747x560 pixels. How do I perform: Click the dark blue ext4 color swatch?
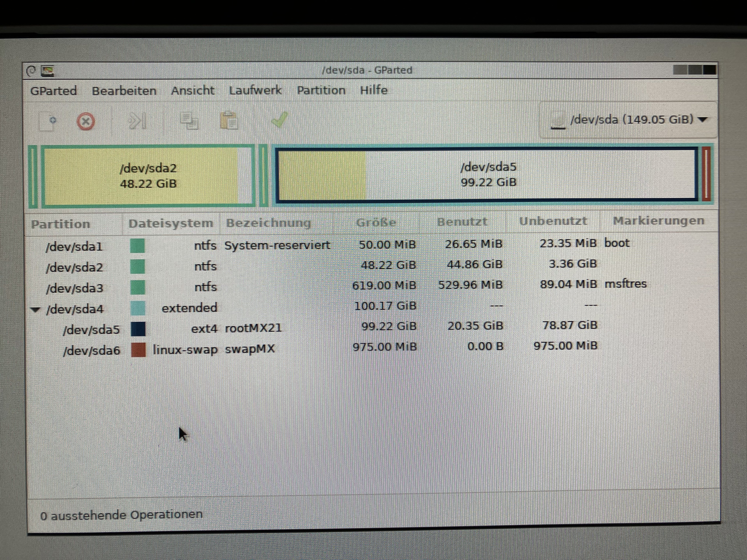[x=138, y=329]
